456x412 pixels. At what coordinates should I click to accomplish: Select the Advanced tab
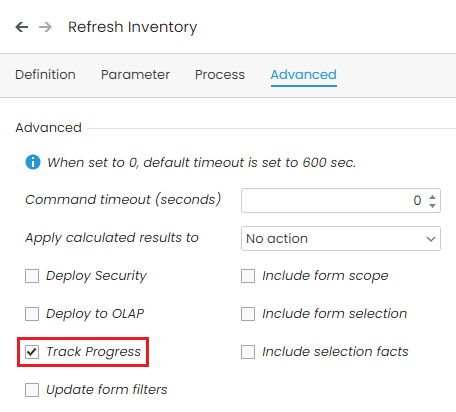click(x=304, y=75)
